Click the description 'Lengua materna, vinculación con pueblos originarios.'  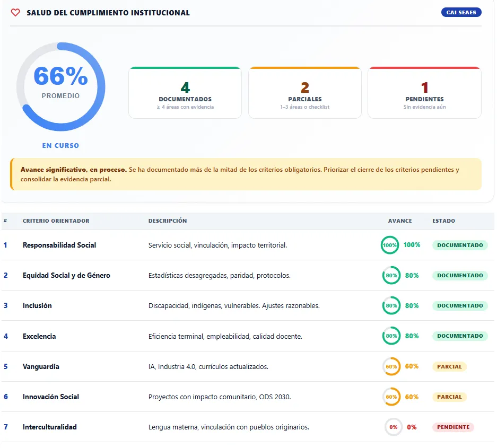(x=229, y=427)
